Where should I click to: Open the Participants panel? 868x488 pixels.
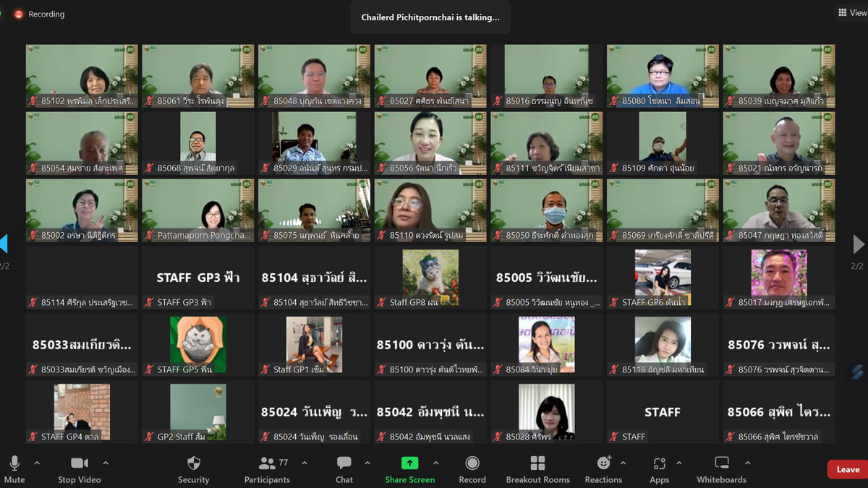(267, 469)
